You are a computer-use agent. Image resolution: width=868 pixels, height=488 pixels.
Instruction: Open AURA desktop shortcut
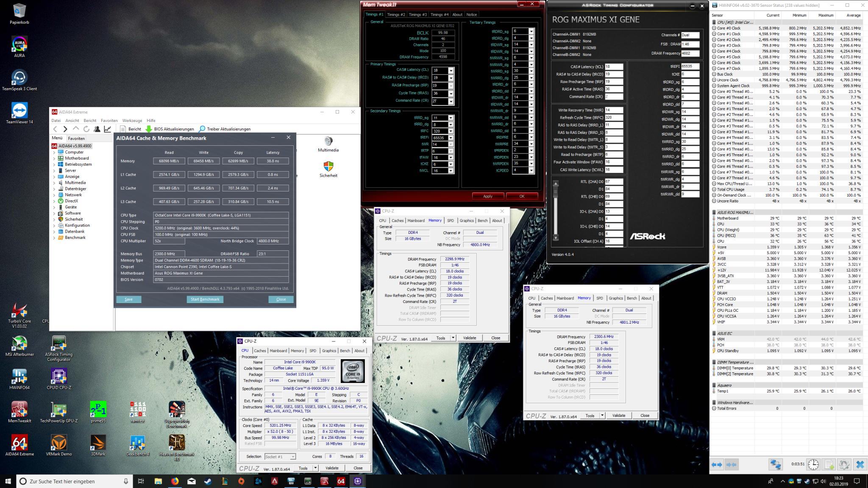19,47
